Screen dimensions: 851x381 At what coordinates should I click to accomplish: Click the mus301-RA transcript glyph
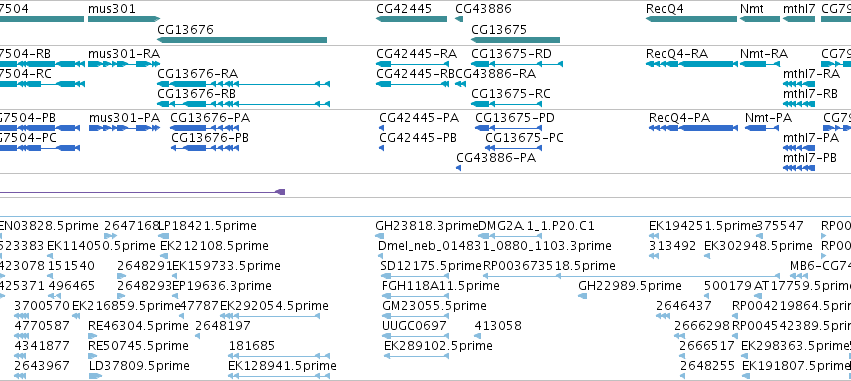pyautogui.click(x=124, y=64)
